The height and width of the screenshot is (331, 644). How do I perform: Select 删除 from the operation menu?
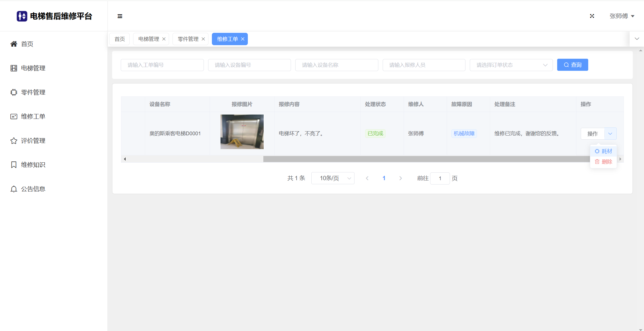coord(603,162)
